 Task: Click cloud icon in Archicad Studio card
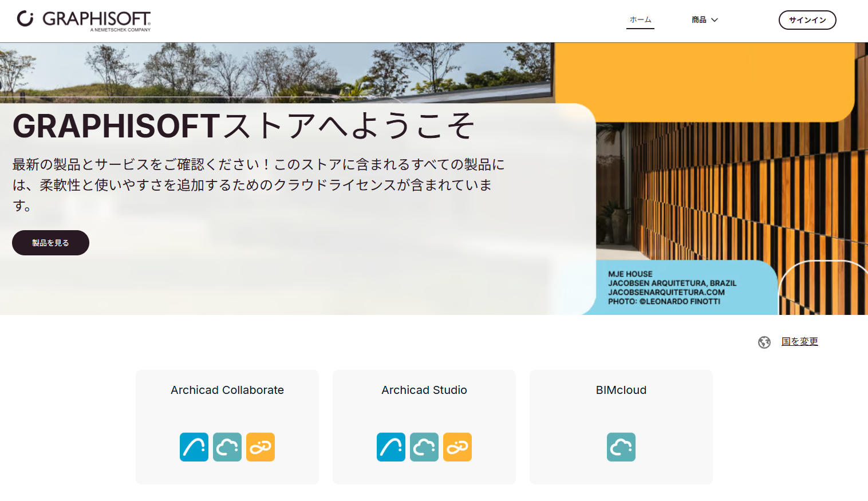(x=424, y=447)
